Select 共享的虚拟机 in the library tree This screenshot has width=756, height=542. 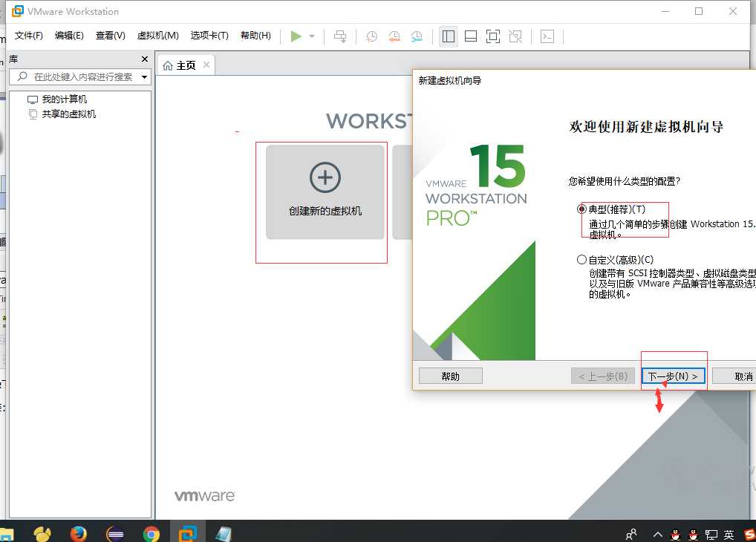tap(68, 114)
